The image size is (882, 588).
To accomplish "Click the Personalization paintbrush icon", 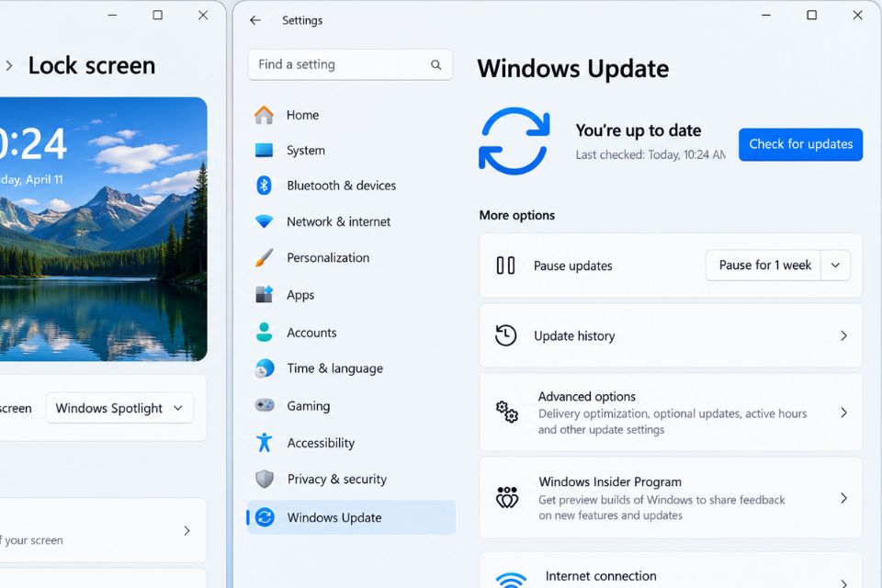I will click(x=264, y=257).
